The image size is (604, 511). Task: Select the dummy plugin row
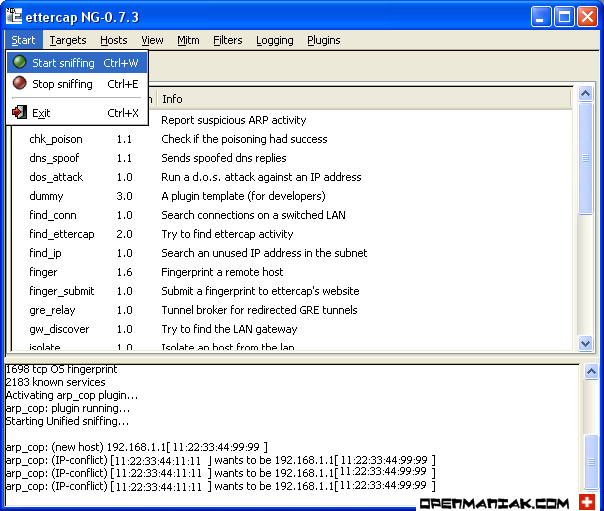[x=292, y=196]
